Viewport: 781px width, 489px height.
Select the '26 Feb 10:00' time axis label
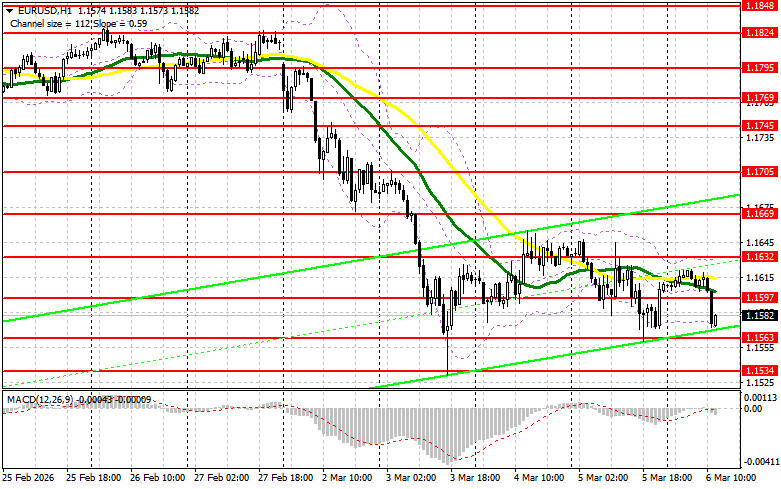158,478
